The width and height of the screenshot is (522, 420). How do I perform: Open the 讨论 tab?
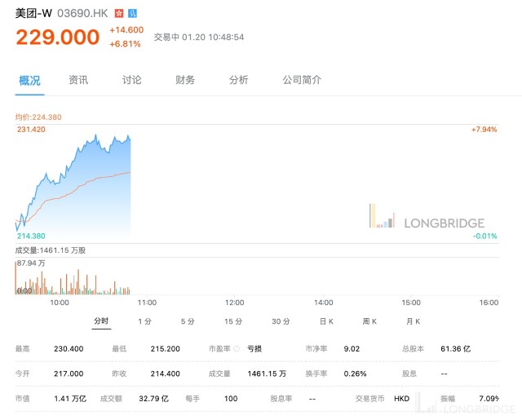(132, 80)
